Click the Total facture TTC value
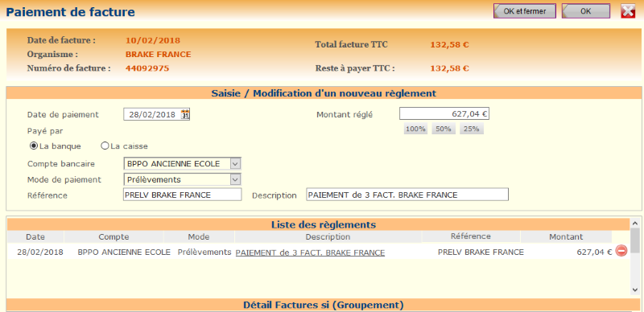 click(450, 45)
